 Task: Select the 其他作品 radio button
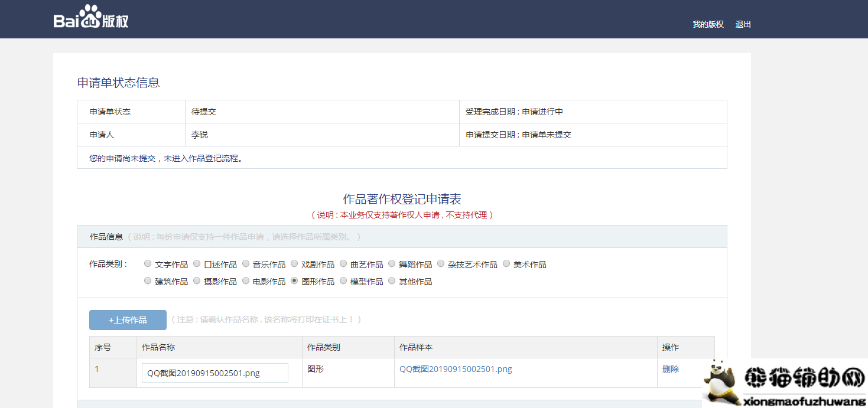tap(392, 280)
